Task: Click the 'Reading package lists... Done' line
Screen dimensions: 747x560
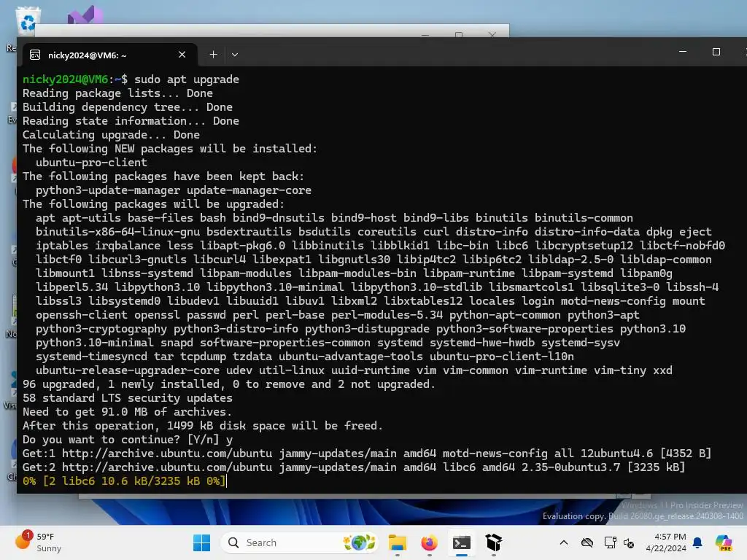Action: (x=117, y=93)
